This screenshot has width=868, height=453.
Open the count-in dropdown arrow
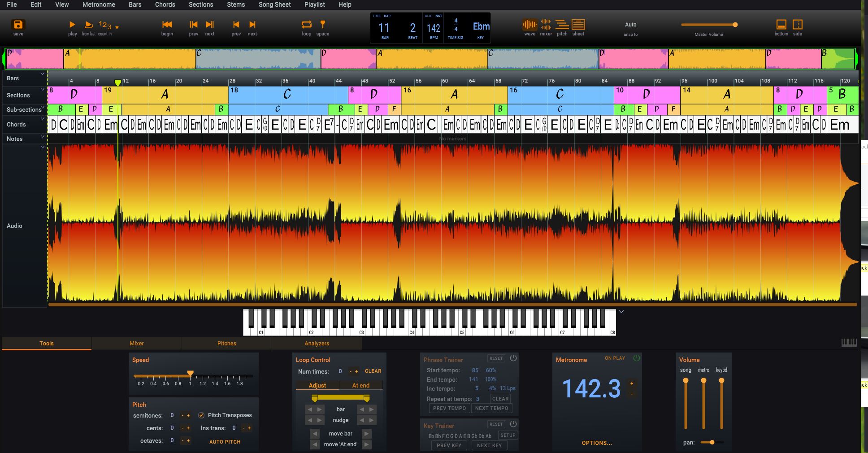(x=117, y=28)
